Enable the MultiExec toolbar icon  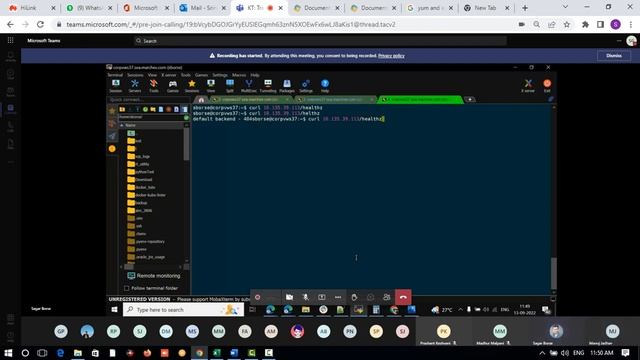249,86
